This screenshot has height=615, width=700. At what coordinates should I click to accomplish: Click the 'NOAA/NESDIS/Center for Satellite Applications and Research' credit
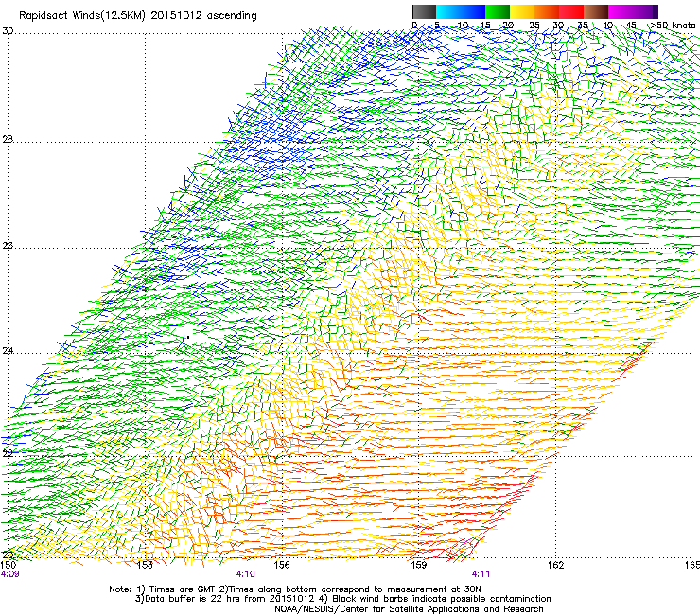(409, 609)
